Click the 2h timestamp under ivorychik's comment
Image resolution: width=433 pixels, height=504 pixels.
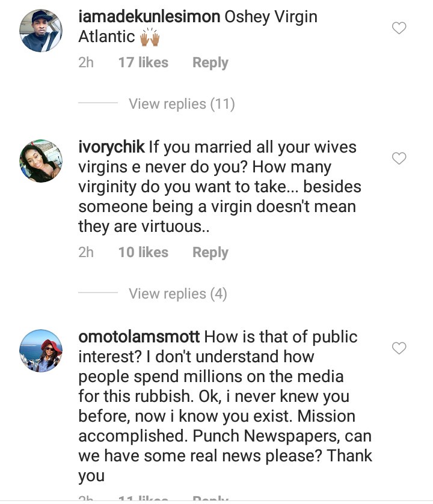point(86,252)
